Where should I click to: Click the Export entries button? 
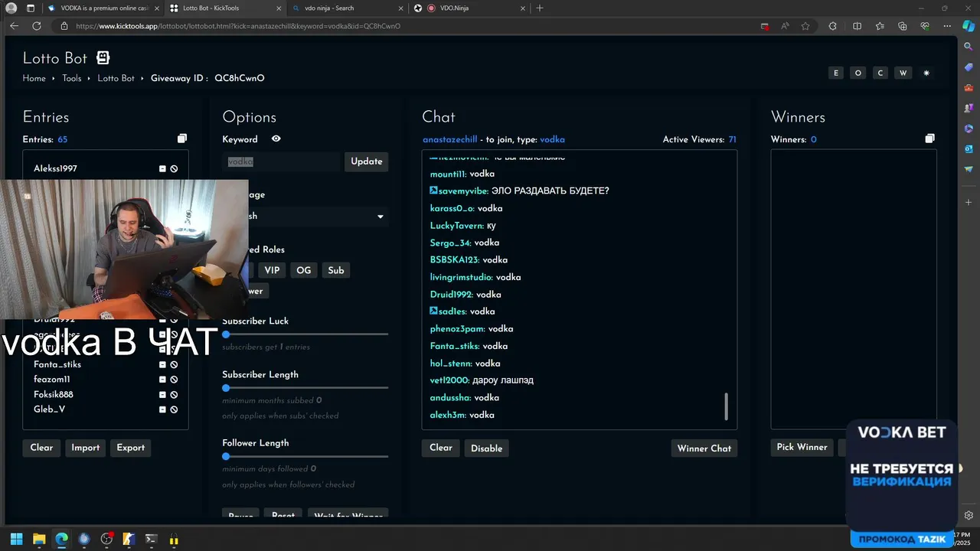pos(130,448)
